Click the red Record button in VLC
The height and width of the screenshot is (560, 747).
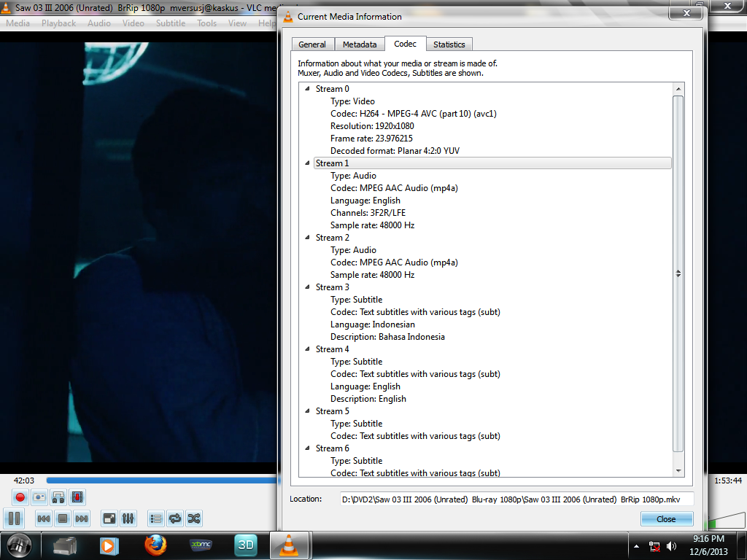(20, 497)
